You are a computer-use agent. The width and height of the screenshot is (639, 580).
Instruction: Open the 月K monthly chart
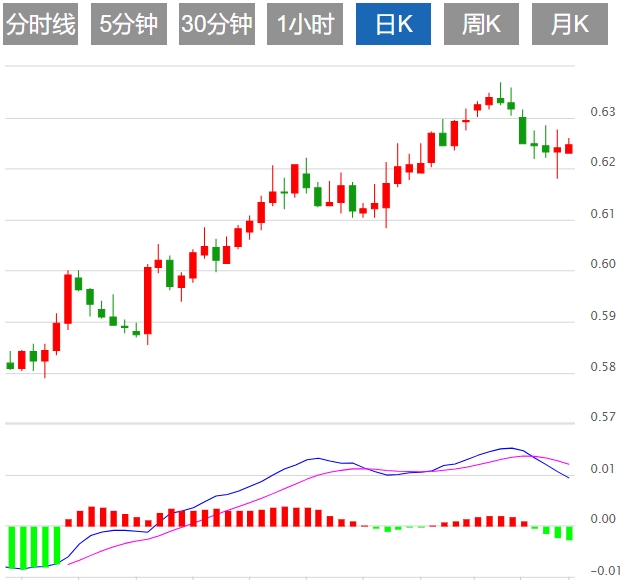(569, 25)
